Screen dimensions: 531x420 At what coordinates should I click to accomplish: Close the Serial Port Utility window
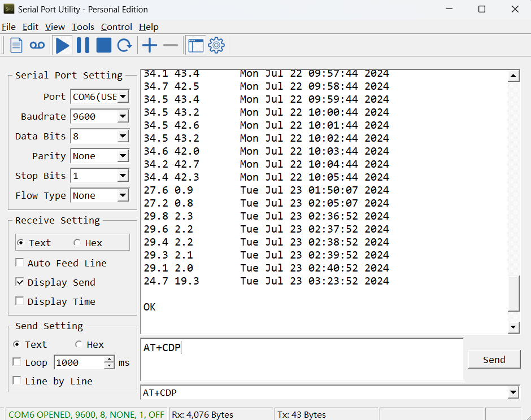tap(515, 9)
